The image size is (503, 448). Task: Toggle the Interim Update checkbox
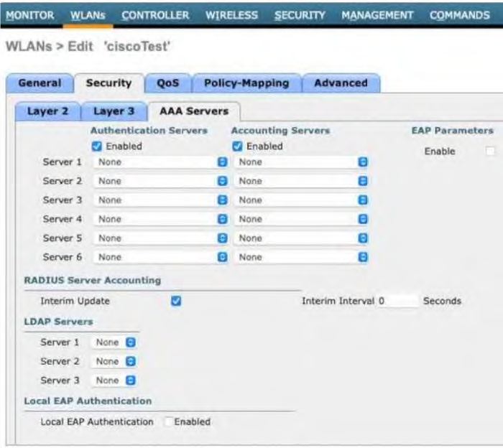pos(176,302)
